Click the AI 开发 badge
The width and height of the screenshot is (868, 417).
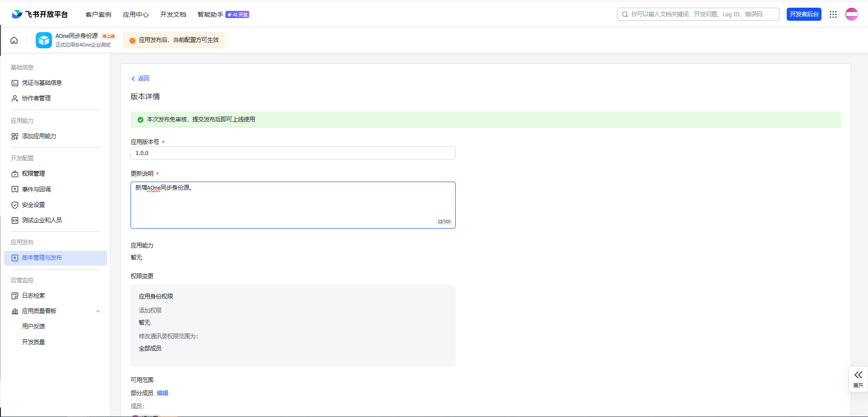(238, 14)
